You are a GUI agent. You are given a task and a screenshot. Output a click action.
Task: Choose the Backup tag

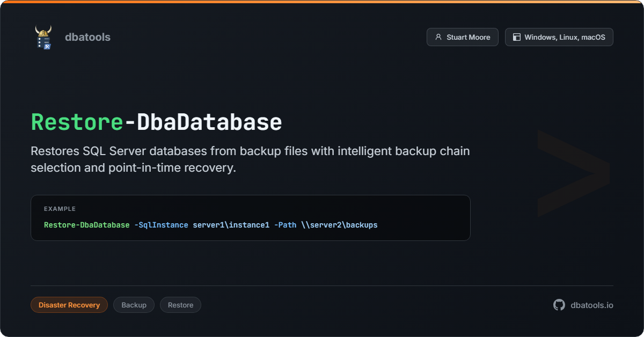coord(134,305)
